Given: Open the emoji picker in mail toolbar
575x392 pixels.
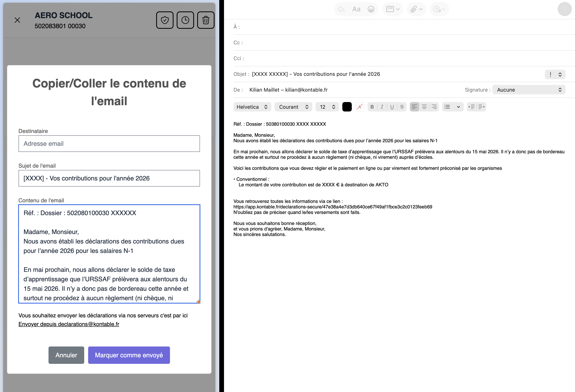Looking at the screenshot, I should (371, 9).
